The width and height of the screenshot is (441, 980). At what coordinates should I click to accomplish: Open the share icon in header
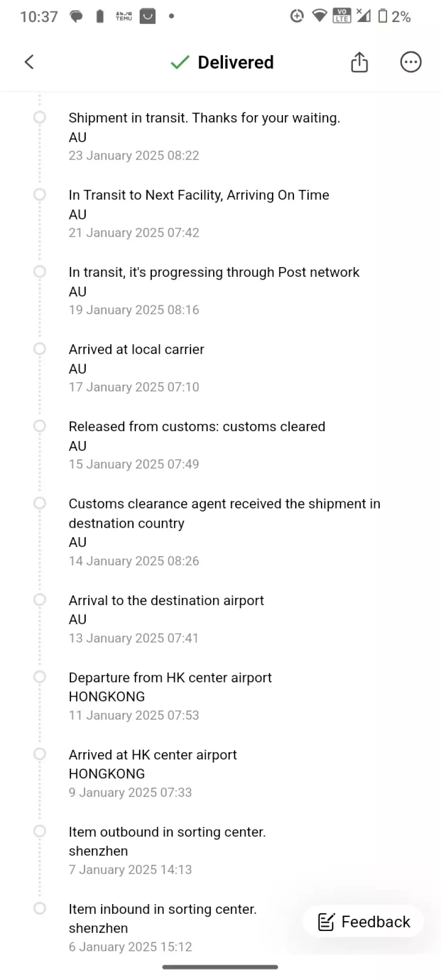click(x=359, y=62)
